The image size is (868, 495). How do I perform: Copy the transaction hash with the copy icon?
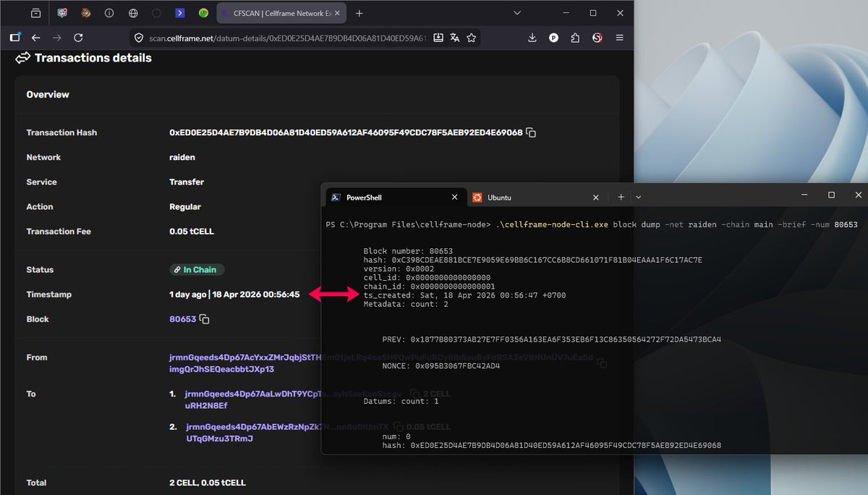(x=531, y=133)
